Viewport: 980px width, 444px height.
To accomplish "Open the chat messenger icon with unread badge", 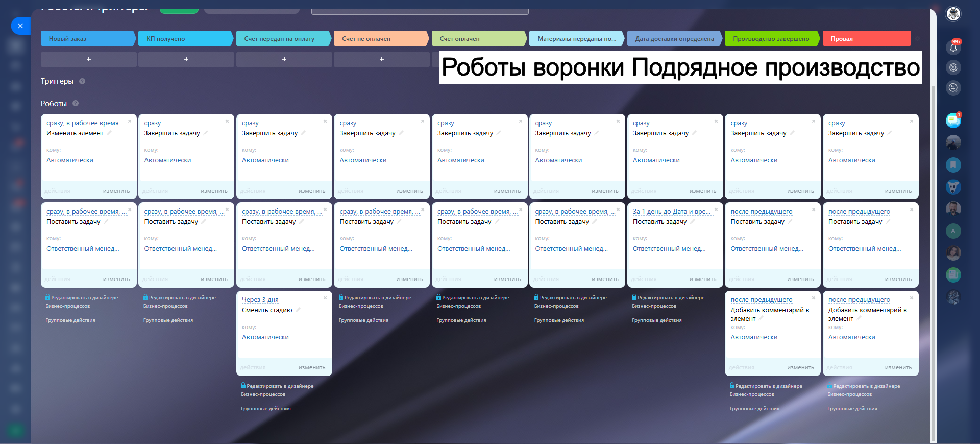I will (x=952, y=121).
